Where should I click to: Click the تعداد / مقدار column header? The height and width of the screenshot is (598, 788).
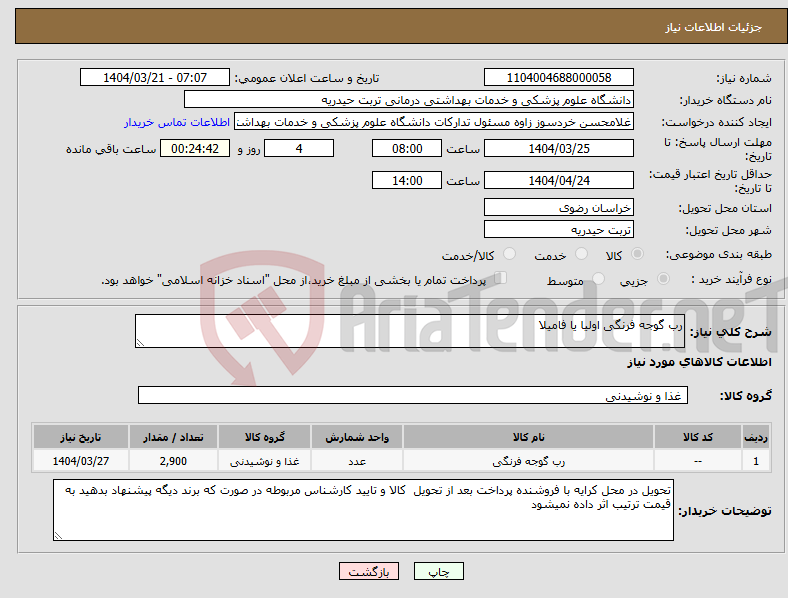point(173,437)
